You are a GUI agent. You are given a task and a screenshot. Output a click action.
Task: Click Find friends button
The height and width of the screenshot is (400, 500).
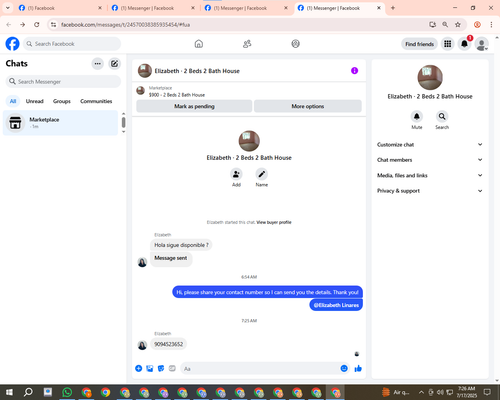tap(419, 44)
